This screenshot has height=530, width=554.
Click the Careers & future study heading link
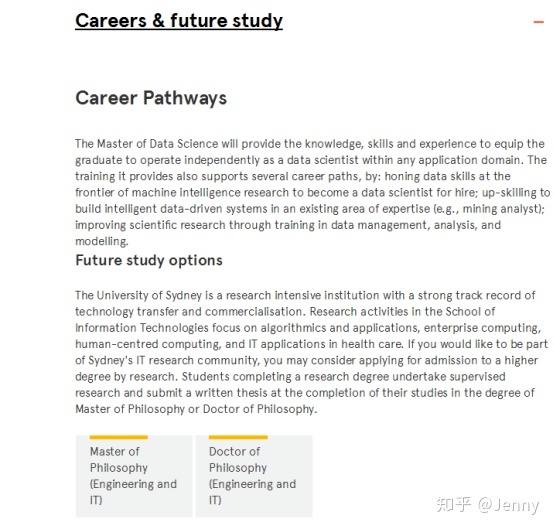tap(179, 20)
